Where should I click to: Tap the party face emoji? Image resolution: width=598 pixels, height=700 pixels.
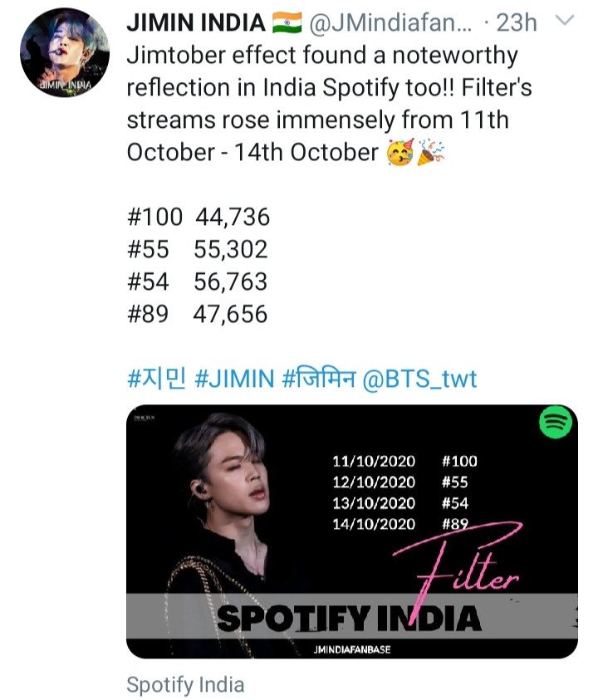click(400, 152)
